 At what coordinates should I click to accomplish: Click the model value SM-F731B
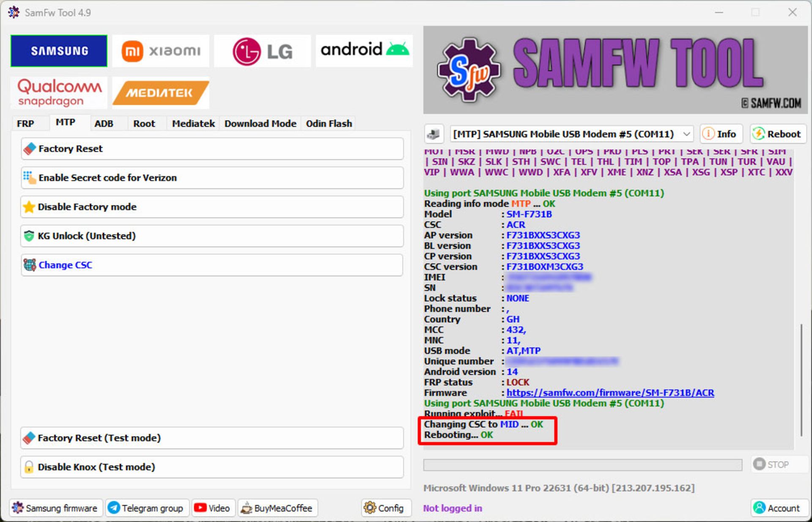529,214
